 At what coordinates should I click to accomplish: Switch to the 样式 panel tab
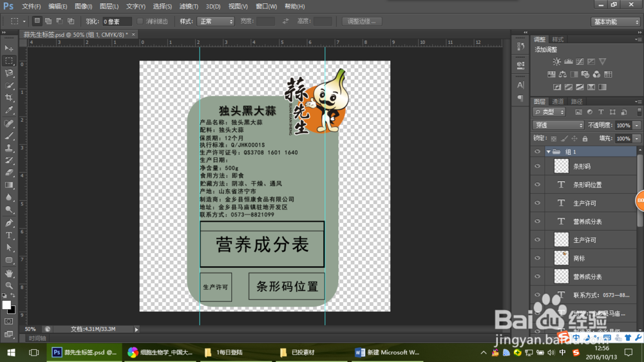pos(558,39)
